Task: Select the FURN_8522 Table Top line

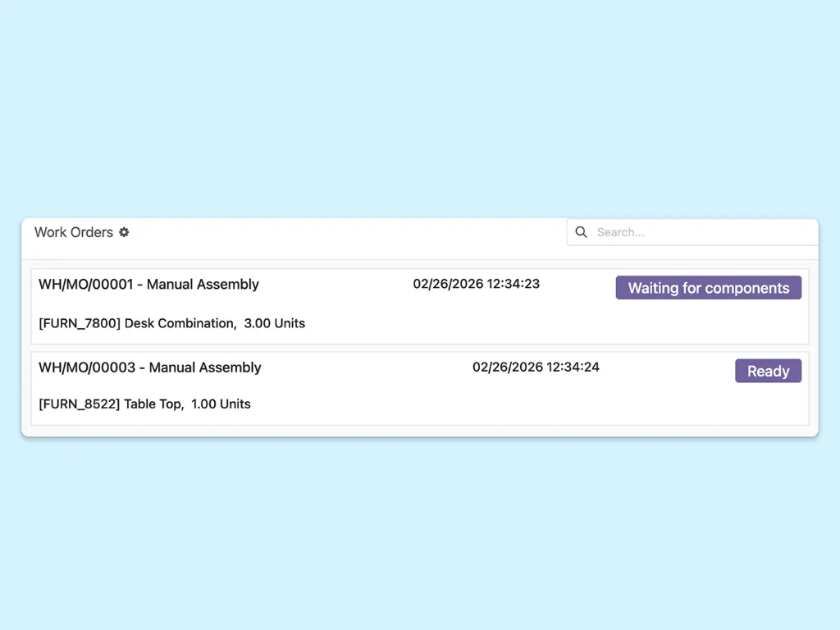Action: click(144, 404)
